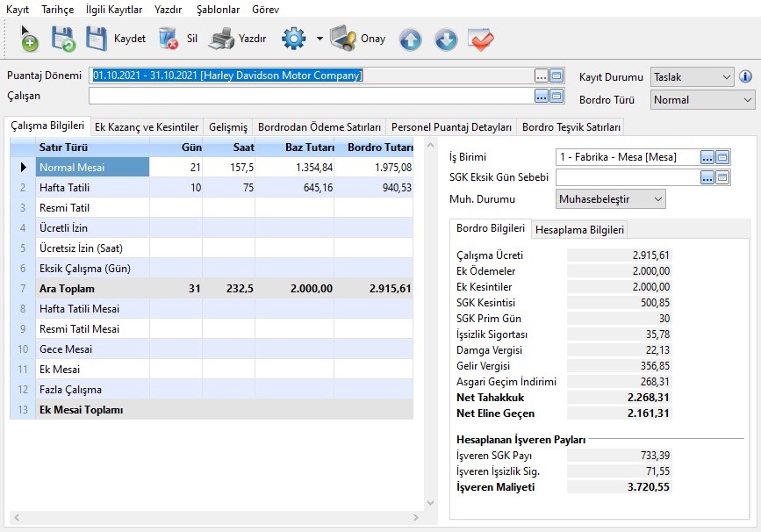Delete the record with the Sil button
The image size is (761, 532).
pyautogui.click(x=178, y=39)
